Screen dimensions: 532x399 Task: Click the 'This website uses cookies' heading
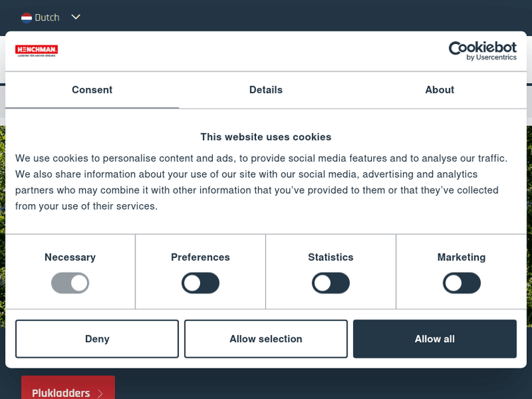pos(266,137)
